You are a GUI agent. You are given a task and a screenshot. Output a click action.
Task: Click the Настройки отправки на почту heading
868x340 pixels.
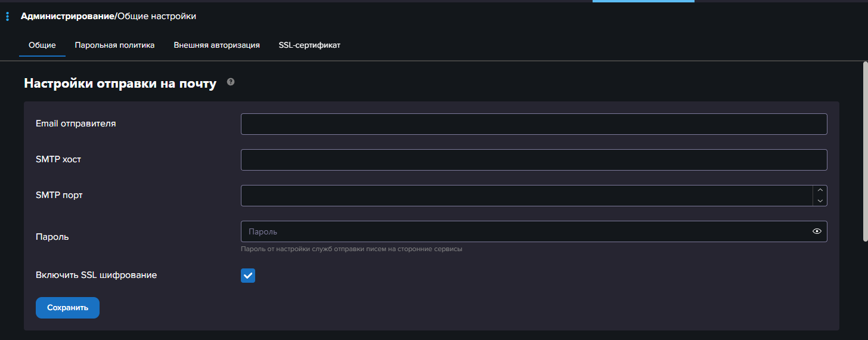click(120, 84)
